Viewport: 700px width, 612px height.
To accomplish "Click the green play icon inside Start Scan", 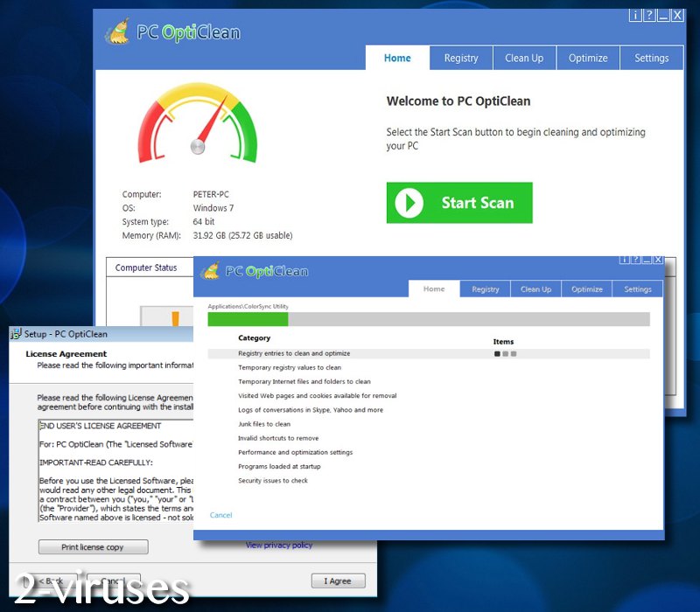I will click(x=408, y=203).
